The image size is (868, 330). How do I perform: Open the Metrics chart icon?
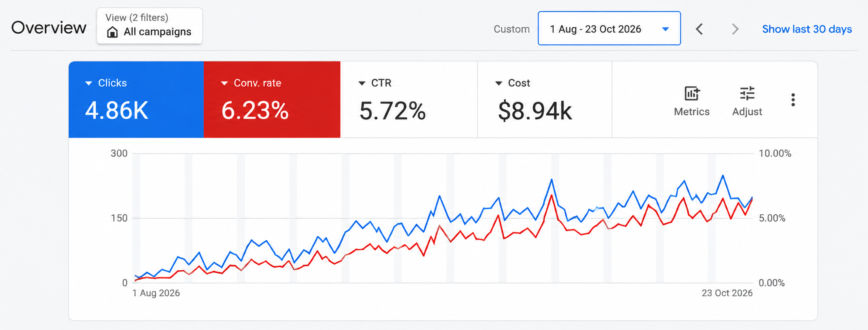[x=692, y=93]
